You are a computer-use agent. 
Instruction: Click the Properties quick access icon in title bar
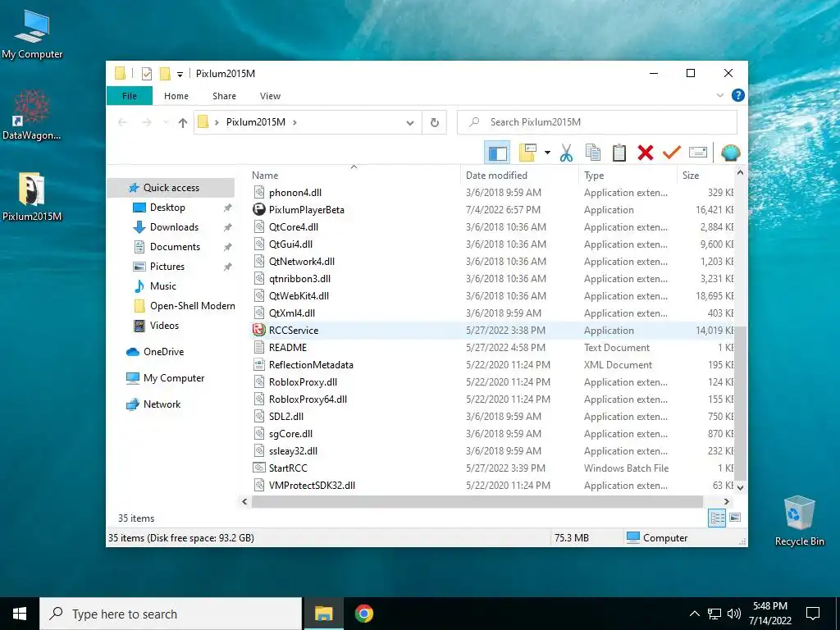pyautogui.click(x=146, y=74)
